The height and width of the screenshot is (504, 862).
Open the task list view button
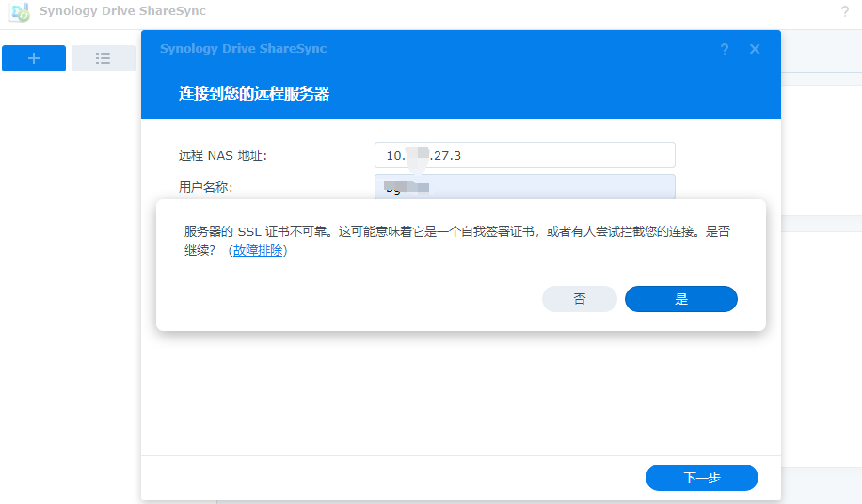[103, 58]
